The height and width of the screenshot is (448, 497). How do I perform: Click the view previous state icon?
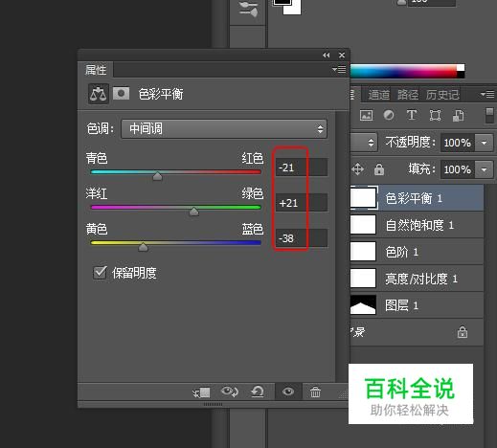[230, 392]
